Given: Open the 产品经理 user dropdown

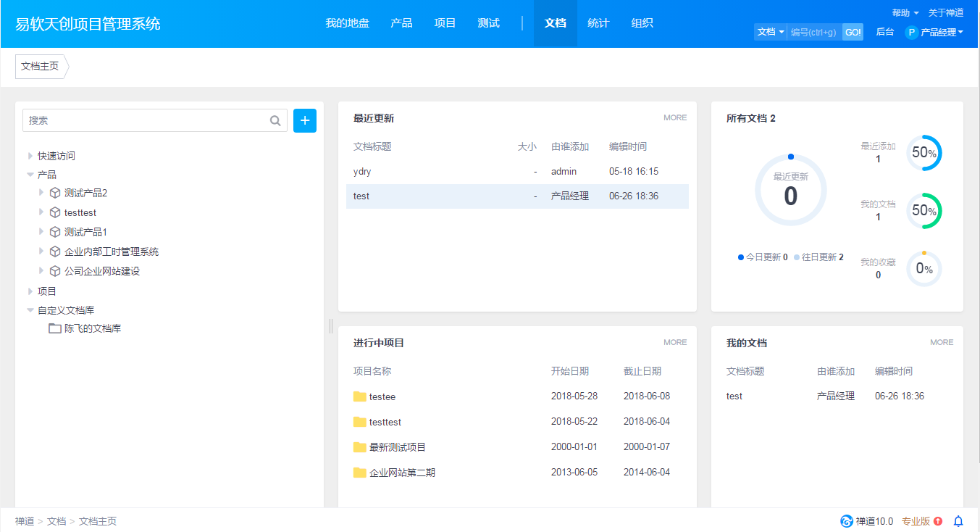Looking at the screenshot, I should (942, 32).
